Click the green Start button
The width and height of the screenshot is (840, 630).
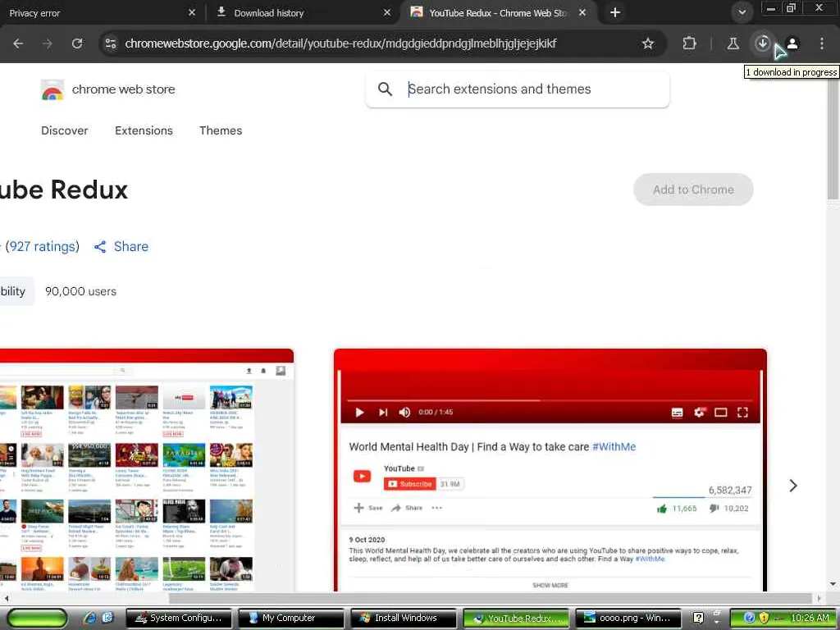point(38,618)
